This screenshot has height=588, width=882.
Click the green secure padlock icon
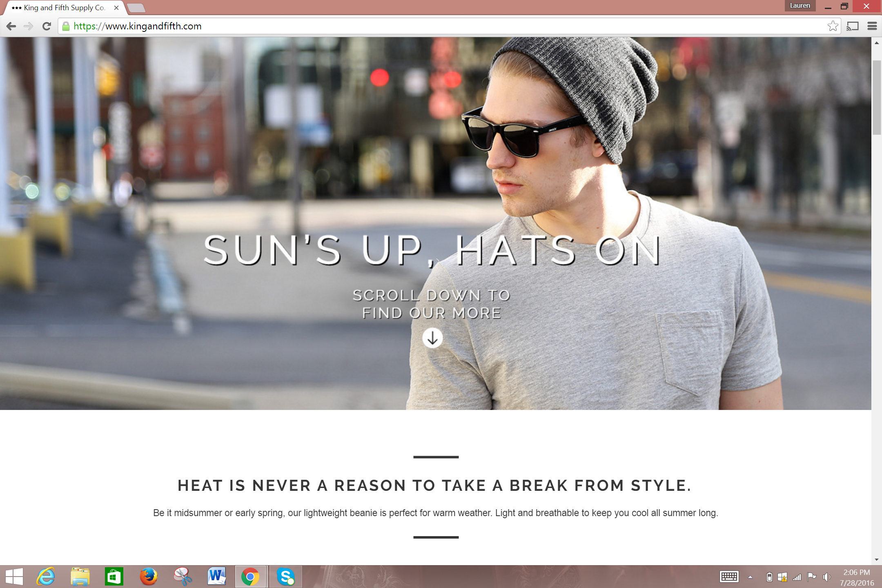click(66, 26)
